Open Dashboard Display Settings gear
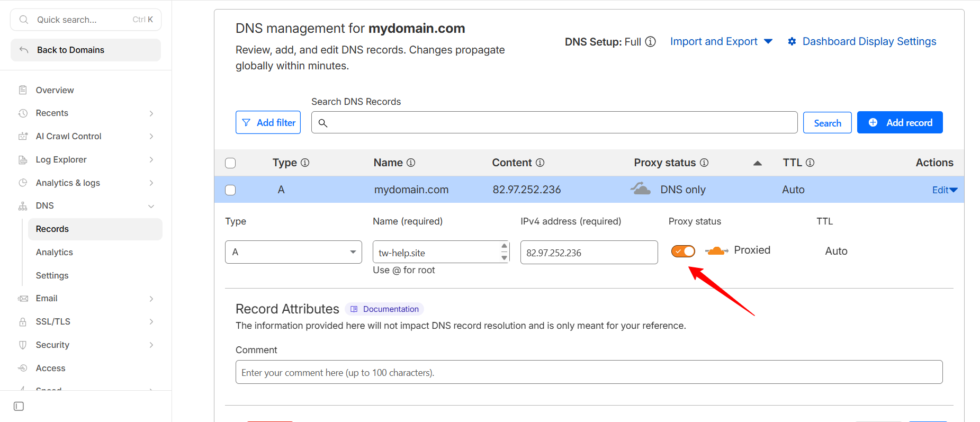The height and width of the screenshot is (422, 980). click(x=792, y=42)
